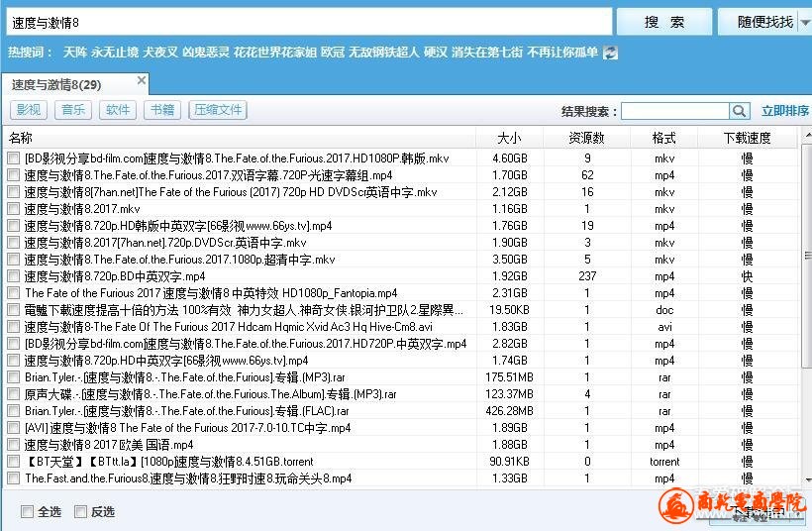The height and width of the screenshot is (531, 812).
Task: Filter results by 音乐
Action: [x=73, y=110]
